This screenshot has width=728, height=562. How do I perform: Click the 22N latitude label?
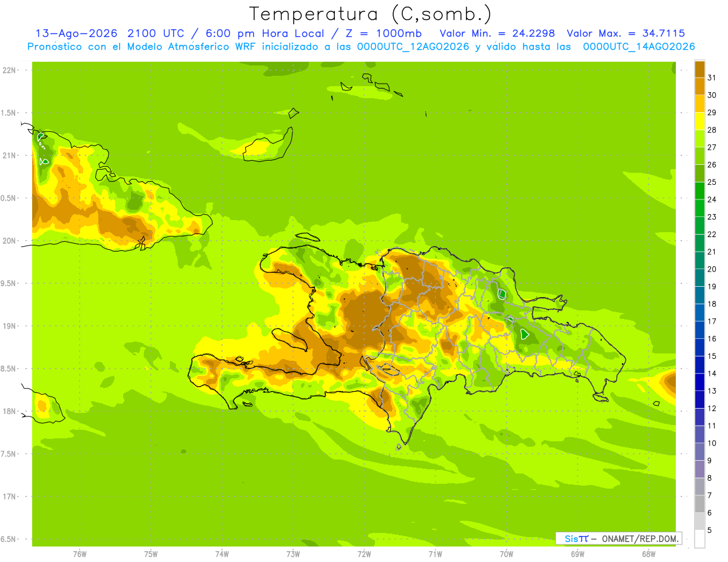(x=8, y=70)
